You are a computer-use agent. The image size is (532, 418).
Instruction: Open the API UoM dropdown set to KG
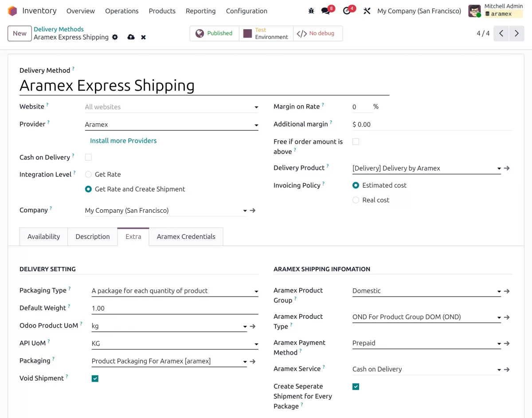pyautogui.click(x=175, y=344)
